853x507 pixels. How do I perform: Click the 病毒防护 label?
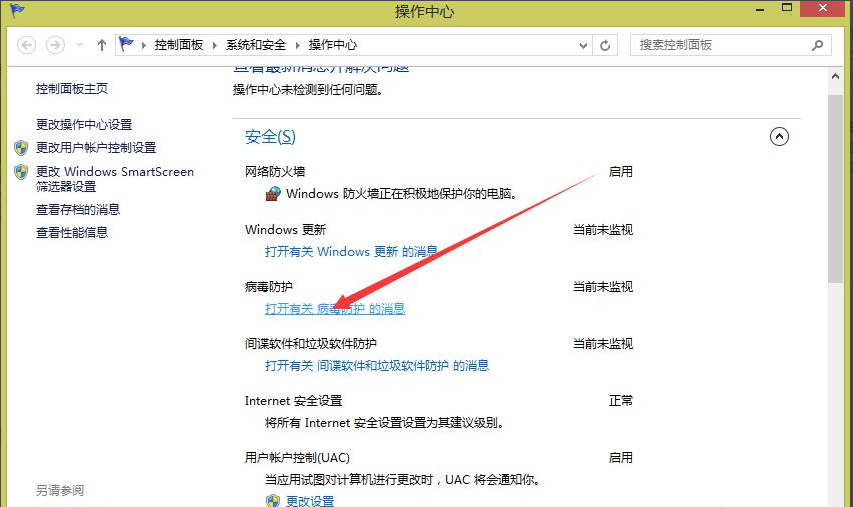[x=269, y=286]
